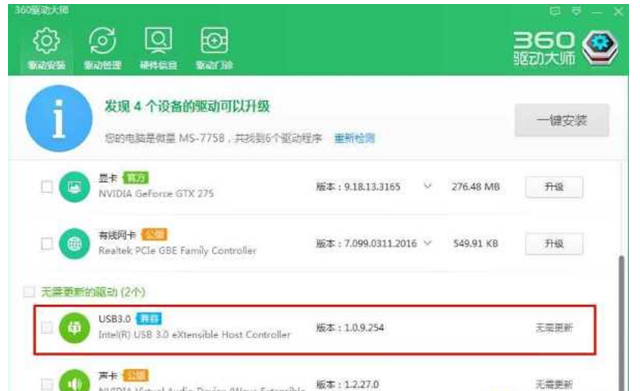
Task: Click the 驱动管理 tab label
Action: point(102,65)
